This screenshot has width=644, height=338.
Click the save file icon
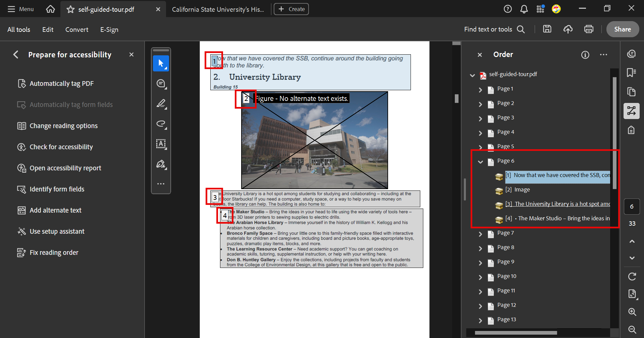[547, 29]
